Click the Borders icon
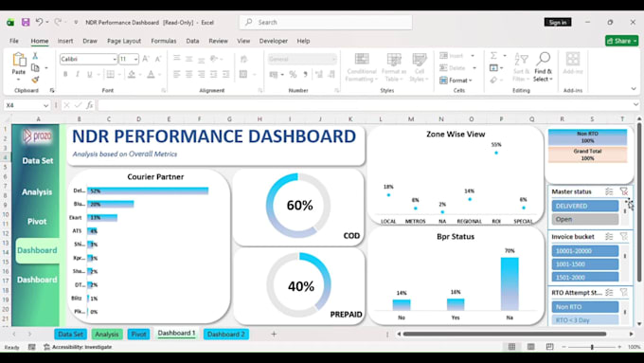The image size is (644, 363). 111,75
